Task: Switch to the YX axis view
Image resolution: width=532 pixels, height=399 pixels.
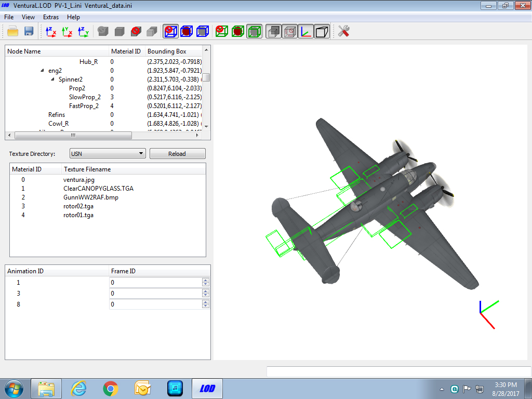Action: pyautogui.click(x=67, y=32)
